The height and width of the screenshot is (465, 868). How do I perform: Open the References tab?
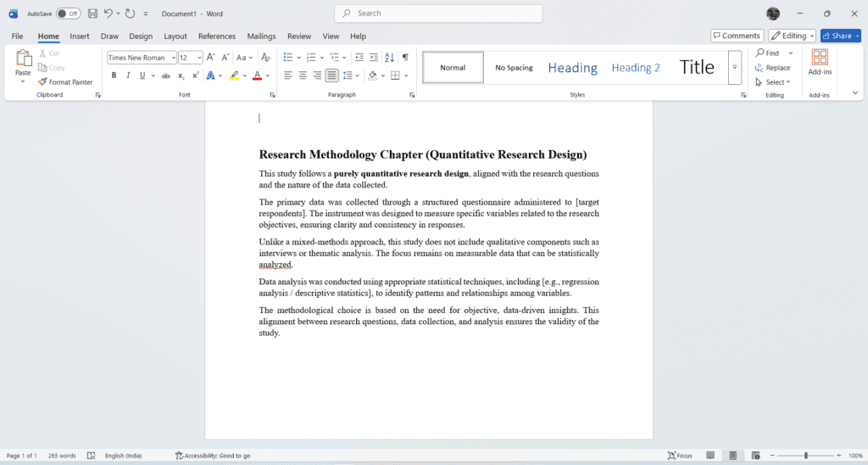click(216, 36)
